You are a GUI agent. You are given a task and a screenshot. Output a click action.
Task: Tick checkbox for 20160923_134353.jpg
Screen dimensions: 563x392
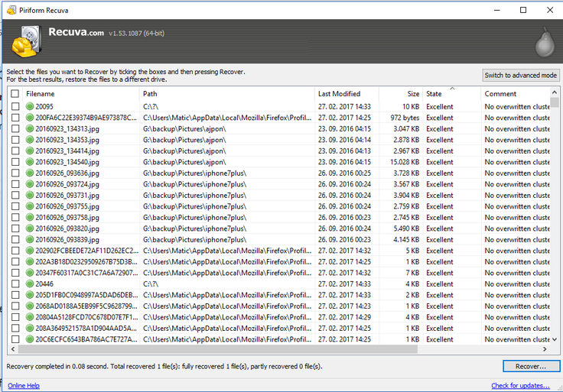coord(15,140)
